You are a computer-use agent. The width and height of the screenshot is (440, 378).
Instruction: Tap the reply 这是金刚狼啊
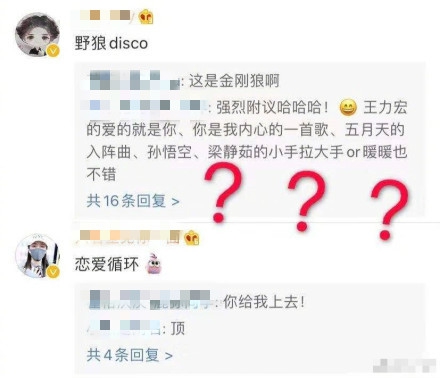tap(184, 81)
